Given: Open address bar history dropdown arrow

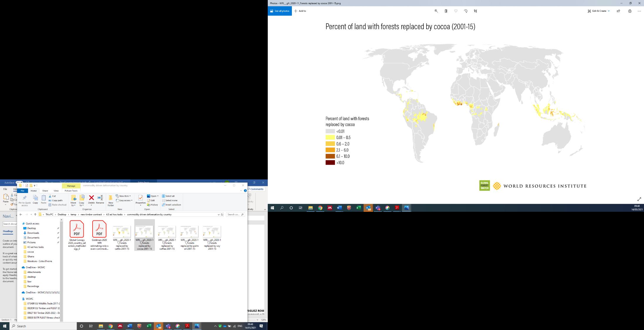Looking at the screenshot, I should coord(218,215).
